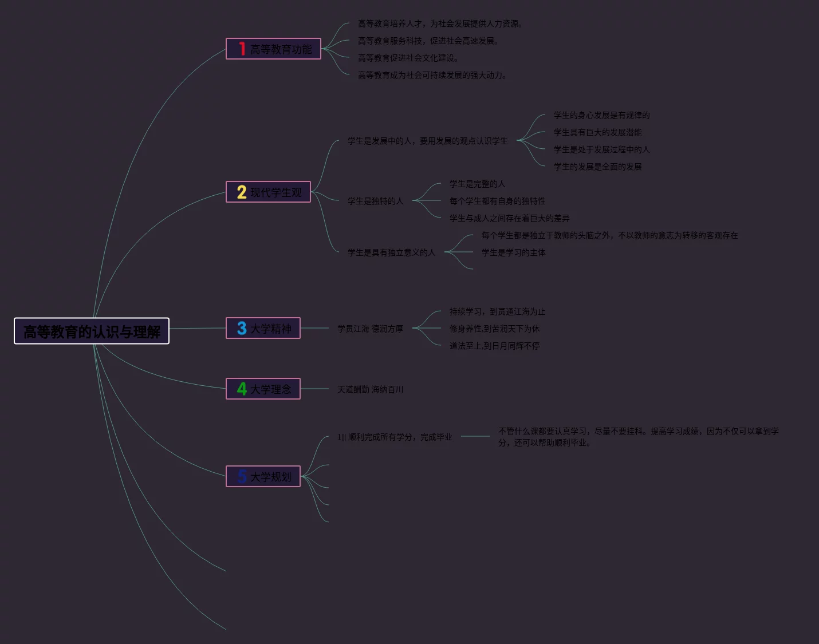Click the dark blue number 5 icon
Image resolution: width=819 pixels, height=644 pixels.
point(242,476)
